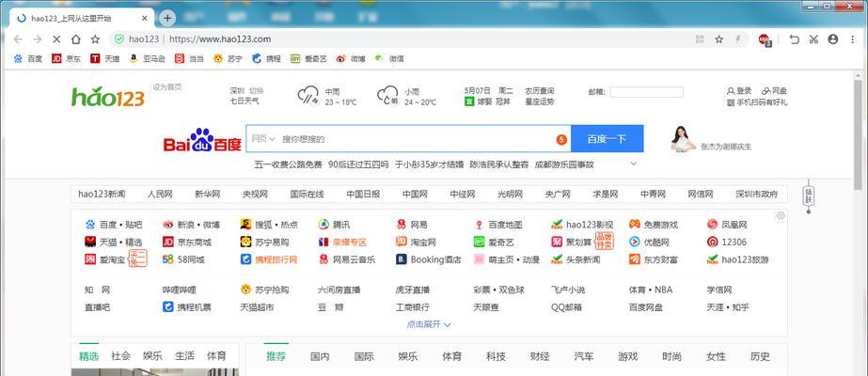Viewport: 868px width, 376px height.
Task: Open Booking酒店 site link
Action: pos(429,259)
